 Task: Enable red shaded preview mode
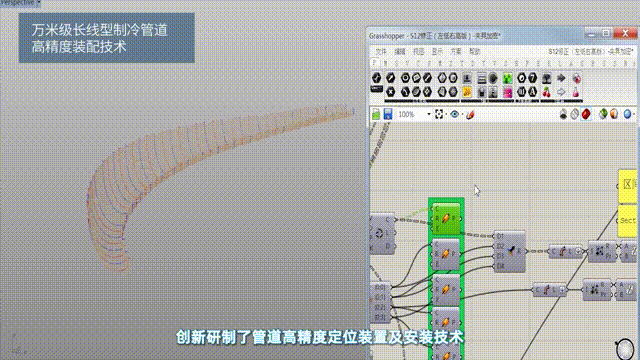pos(586,114)
